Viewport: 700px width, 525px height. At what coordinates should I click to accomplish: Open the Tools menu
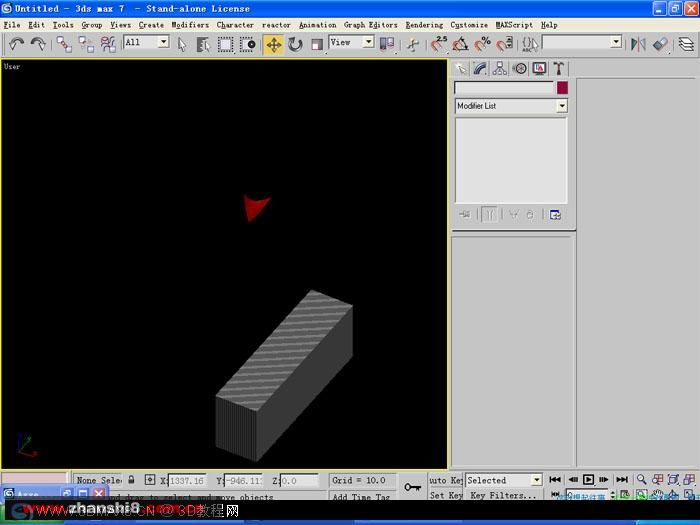tap(63, 25)
